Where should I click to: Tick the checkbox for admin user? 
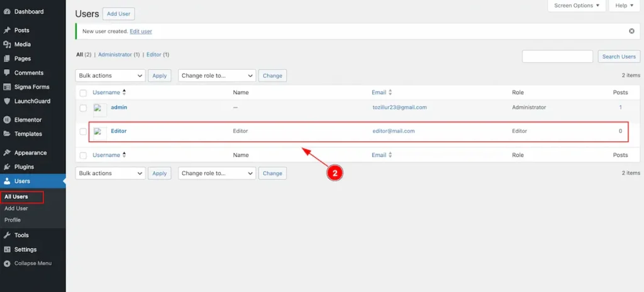pyautogui.click(x=83, y=108)
